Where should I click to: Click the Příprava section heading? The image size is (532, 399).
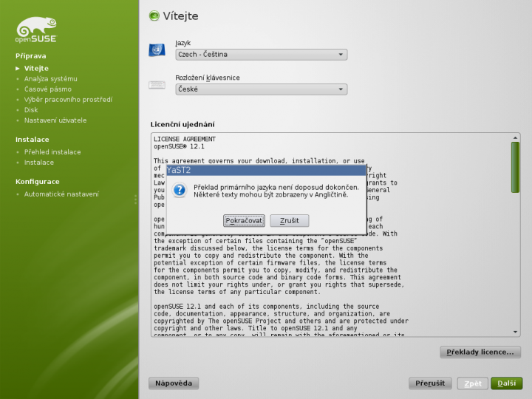tap(30, 56)
